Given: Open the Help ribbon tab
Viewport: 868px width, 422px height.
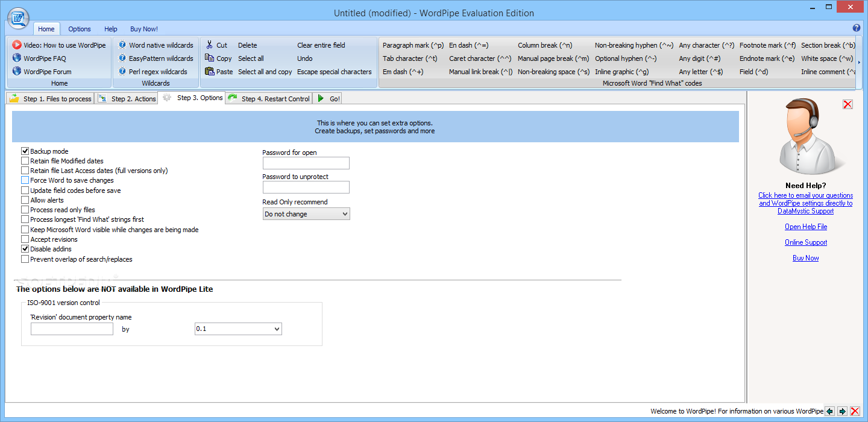Looking at the screenshot, I should tap(111, 29).
